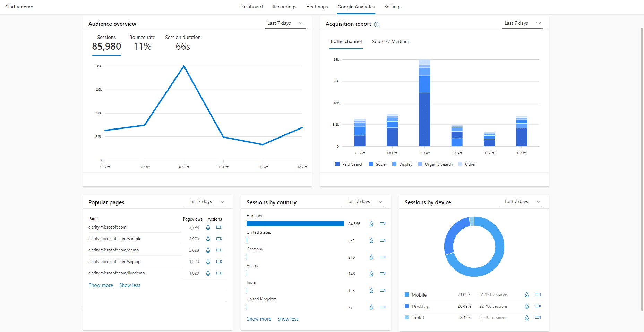This screenshot has width=644, height=332.
Task: Select the Bounce rate metric
Action: [142, 43]
